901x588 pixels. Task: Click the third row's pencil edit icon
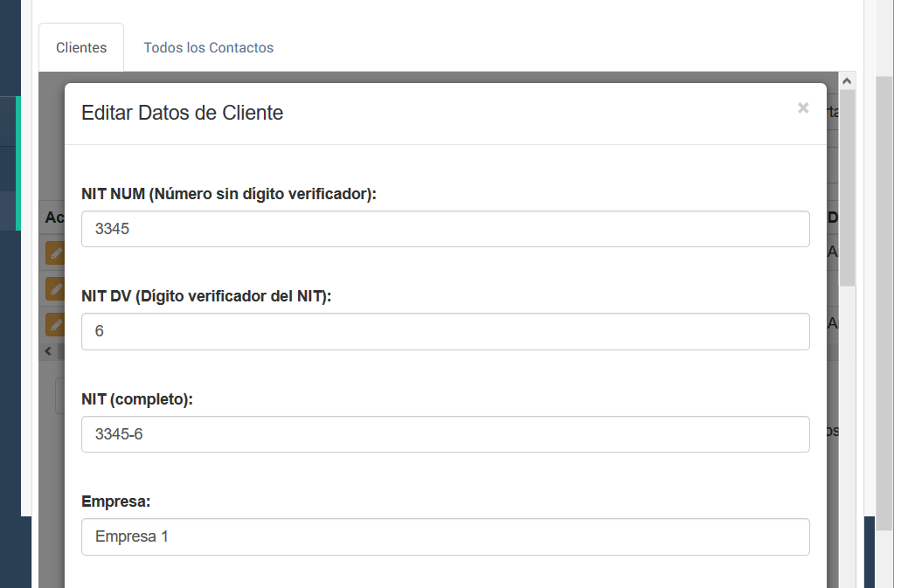(54, 324)
